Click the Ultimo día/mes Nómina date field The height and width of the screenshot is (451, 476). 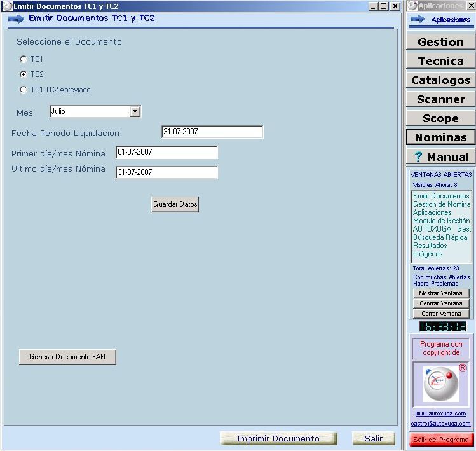point(167,172)
